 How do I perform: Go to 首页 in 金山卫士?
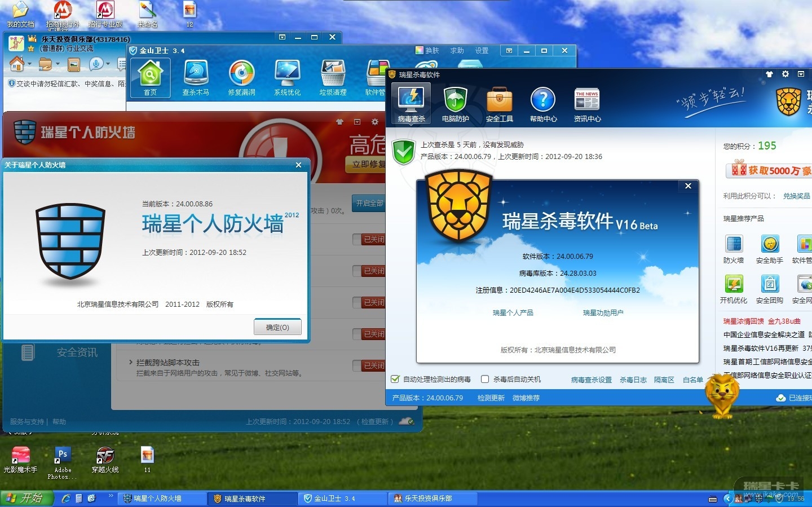(150, 78)
